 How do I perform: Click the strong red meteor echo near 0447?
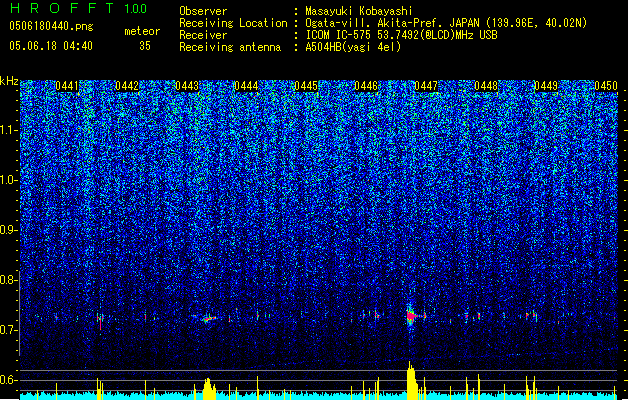point(411,316)
